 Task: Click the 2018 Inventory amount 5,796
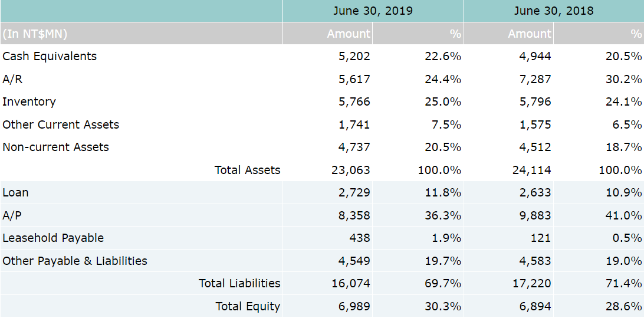coord(535,101)
